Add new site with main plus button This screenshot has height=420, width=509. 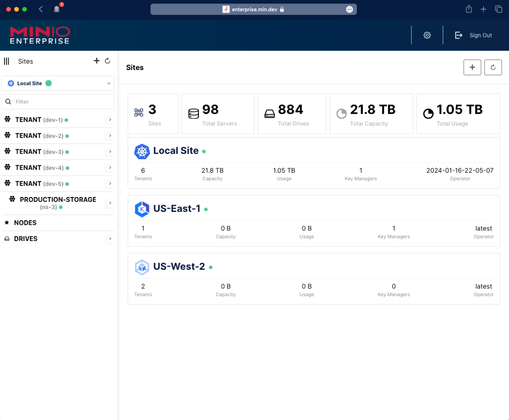coord(472,67)
